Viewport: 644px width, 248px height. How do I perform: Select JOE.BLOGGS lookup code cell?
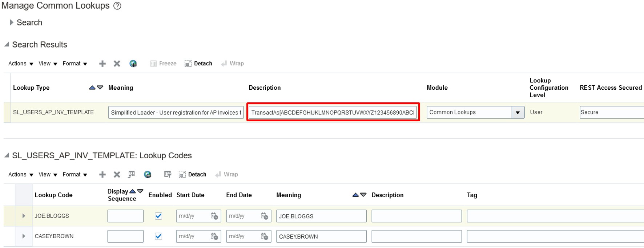click(x=52, y=216)
